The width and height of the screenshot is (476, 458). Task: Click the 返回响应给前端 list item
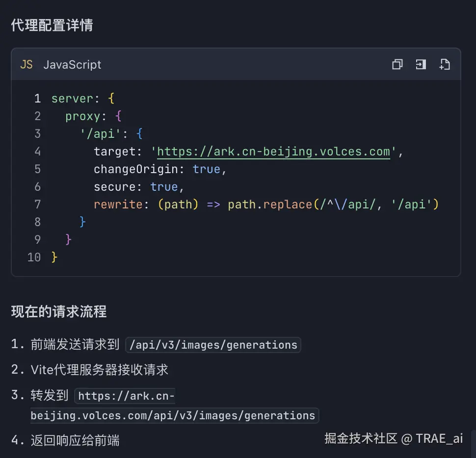[x=75, y=440]
